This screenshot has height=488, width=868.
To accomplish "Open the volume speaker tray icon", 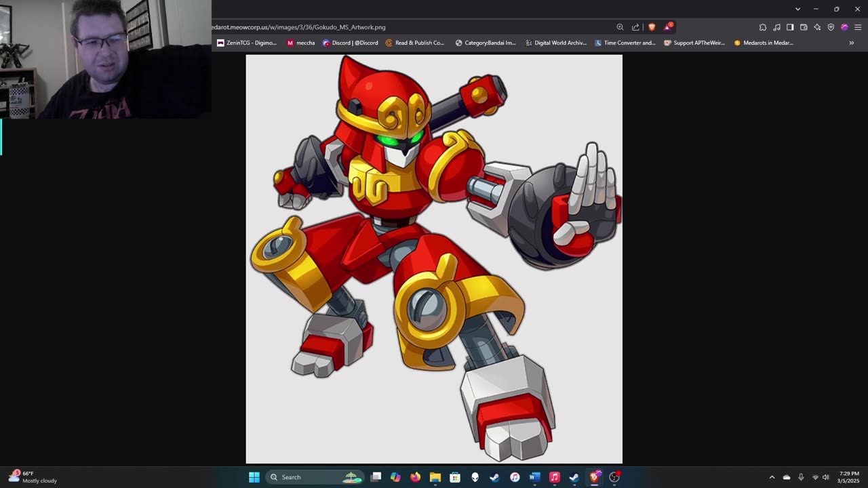I will coord(826,477).
